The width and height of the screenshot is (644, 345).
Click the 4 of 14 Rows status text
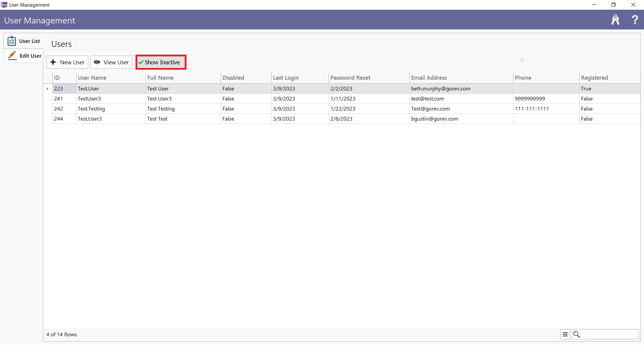coord(62,335)
